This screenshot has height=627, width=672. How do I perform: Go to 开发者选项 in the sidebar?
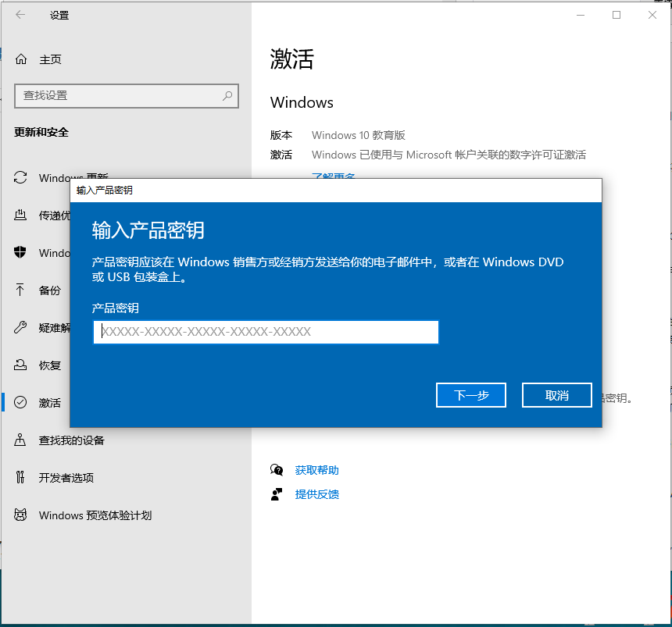point(66,478)
